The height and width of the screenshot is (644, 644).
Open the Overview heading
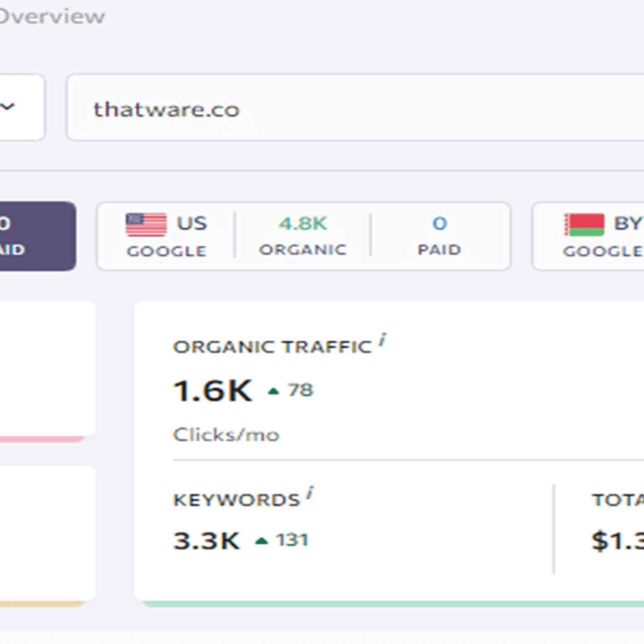coord(52,16)
